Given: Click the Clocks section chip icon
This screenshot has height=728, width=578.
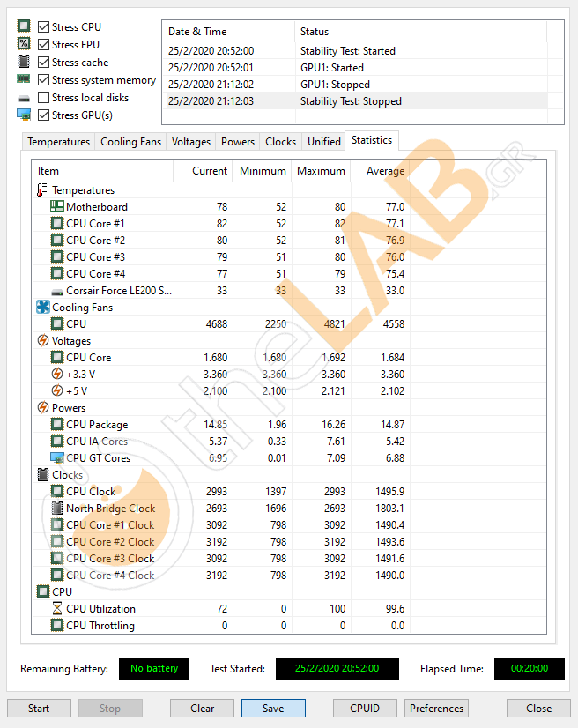Looking at the screenshot, I should coord(42,474).
